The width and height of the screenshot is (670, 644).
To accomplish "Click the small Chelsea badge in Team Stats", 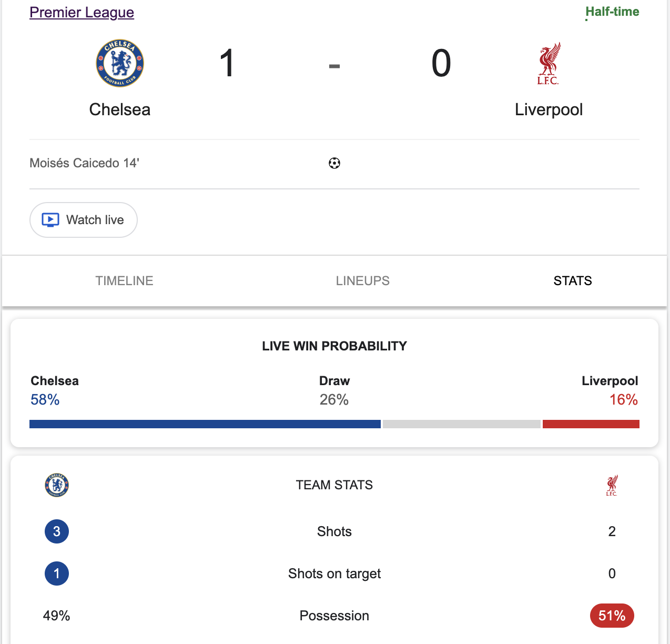I will (57, 485).
